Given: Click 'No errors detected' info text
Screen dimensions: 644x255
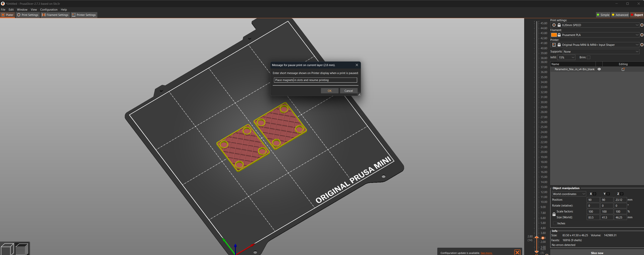Looking at the screenshot, I should coord(563,245).
